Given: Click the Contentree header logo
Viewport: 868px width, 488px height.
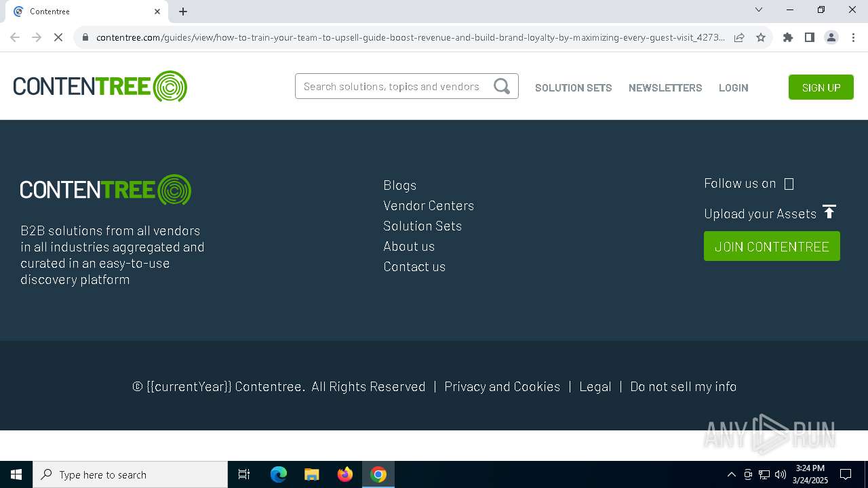Looking at the screenshot, I should click(100, 86).
